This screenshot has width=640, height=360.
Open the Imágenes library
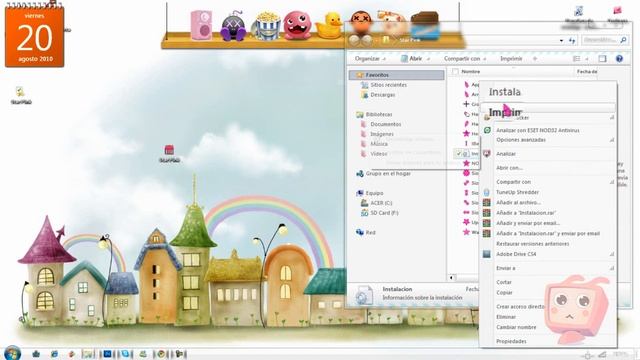pyautogui.click(x=382, y=134)
